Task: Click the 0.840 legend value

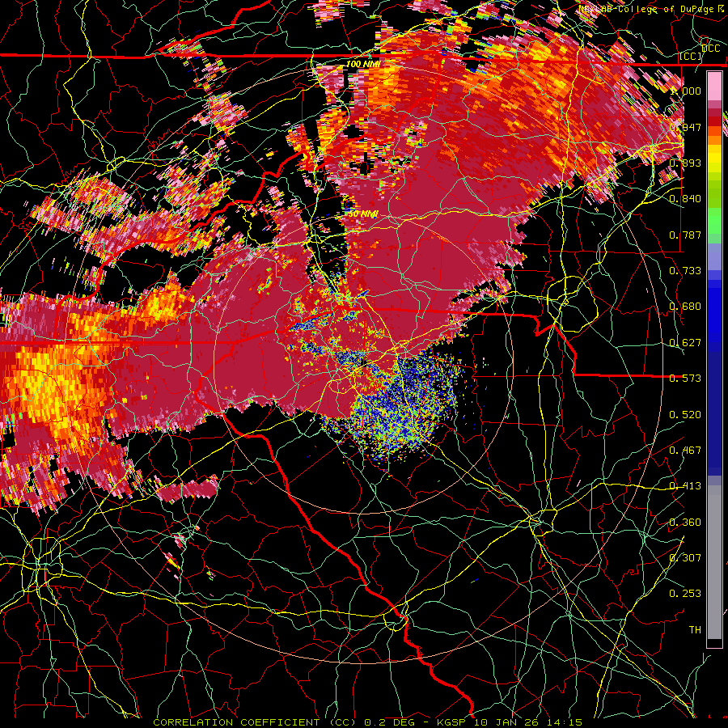Action: pos(685,198)
